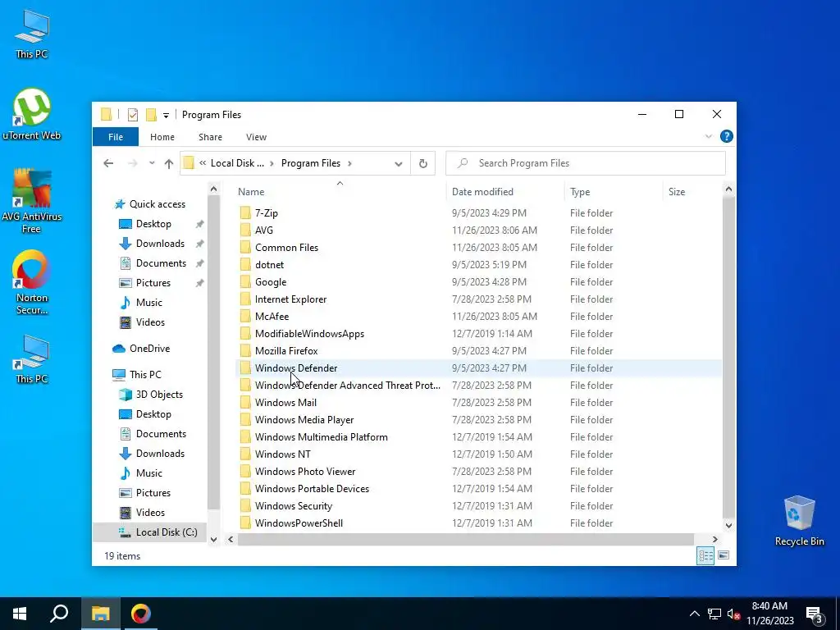
Task: Select the Windows Defender folder
Action: pyautogui.click(x=478, y=368)
